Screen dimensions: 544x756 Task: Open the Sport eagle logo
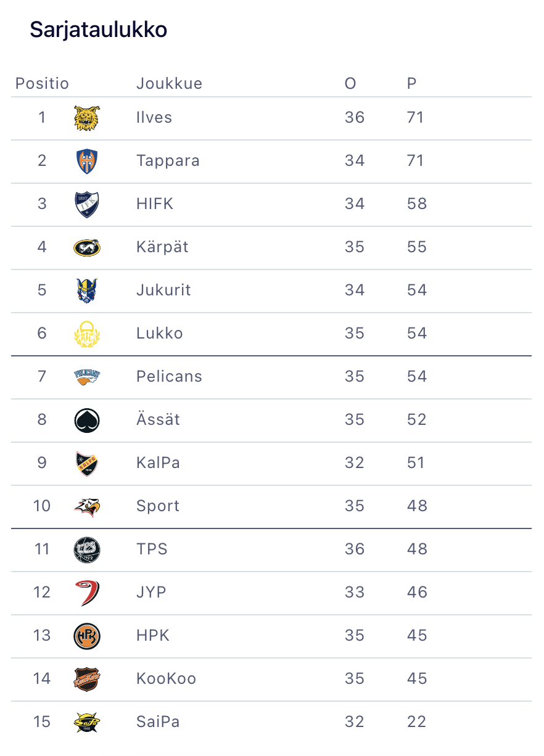(x=86, y=506)
